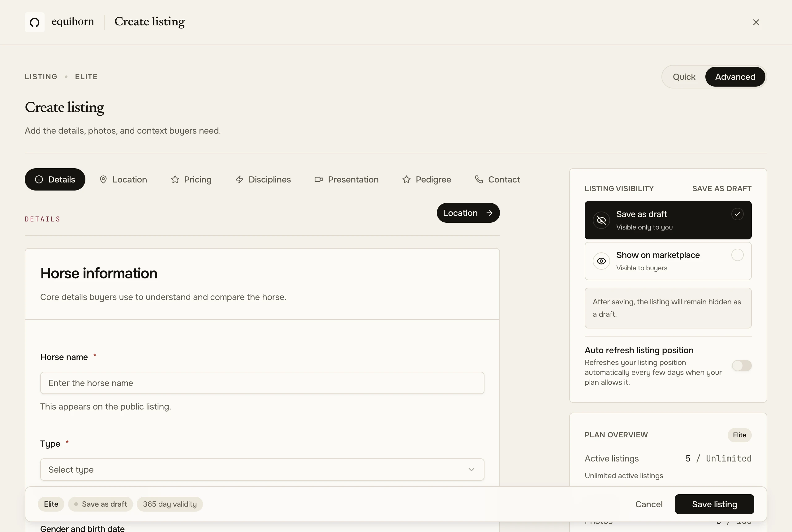
Task: Switch to the Disciplines tab
Action: [x=263, y=179]
